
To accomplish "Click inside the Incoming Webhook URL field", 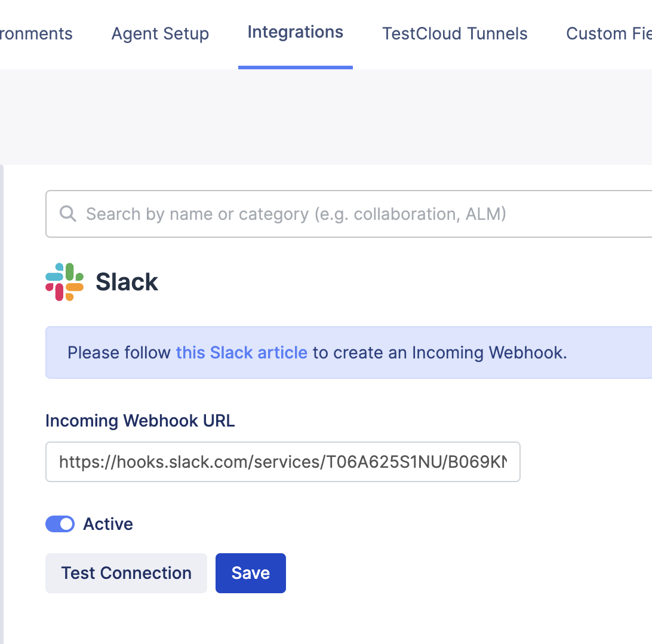I will (x=283, y=461).
